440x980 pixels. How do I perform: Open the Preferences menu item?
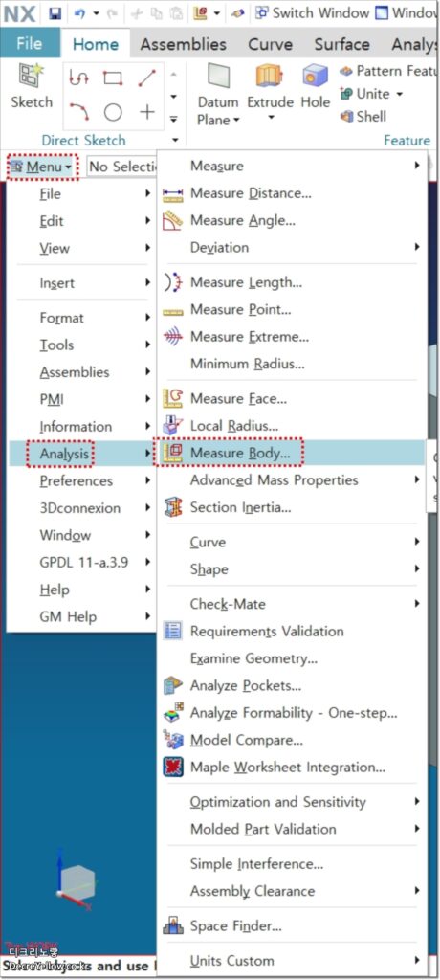81,480
